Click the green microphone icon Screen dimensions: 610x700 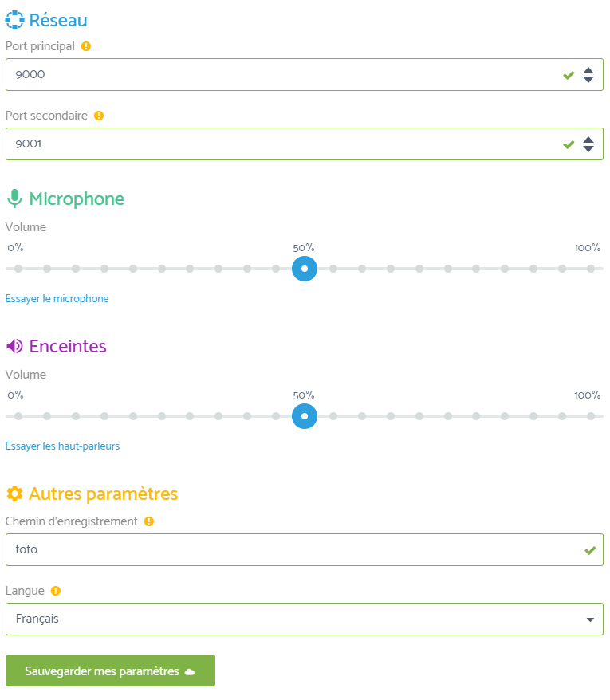click(x=14, y=199)
